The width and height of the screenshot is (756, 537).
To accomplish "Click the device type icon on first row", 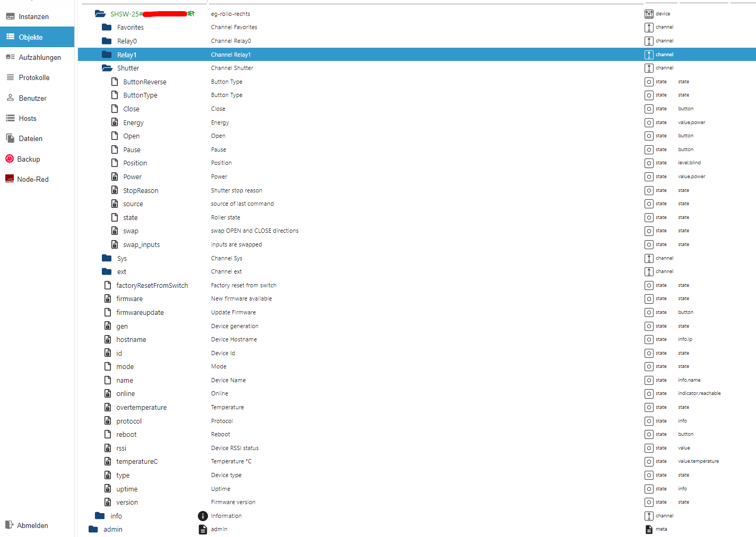I will point(649,14).
